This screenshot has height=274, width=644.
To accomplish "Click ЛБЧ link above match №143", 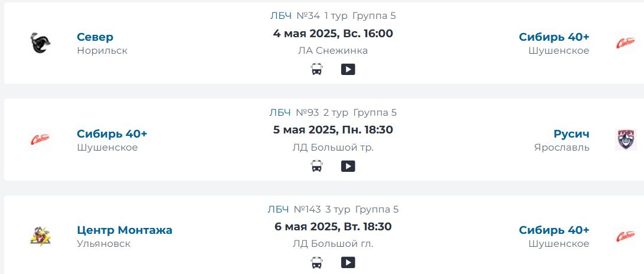I will [x=278, y=210].
